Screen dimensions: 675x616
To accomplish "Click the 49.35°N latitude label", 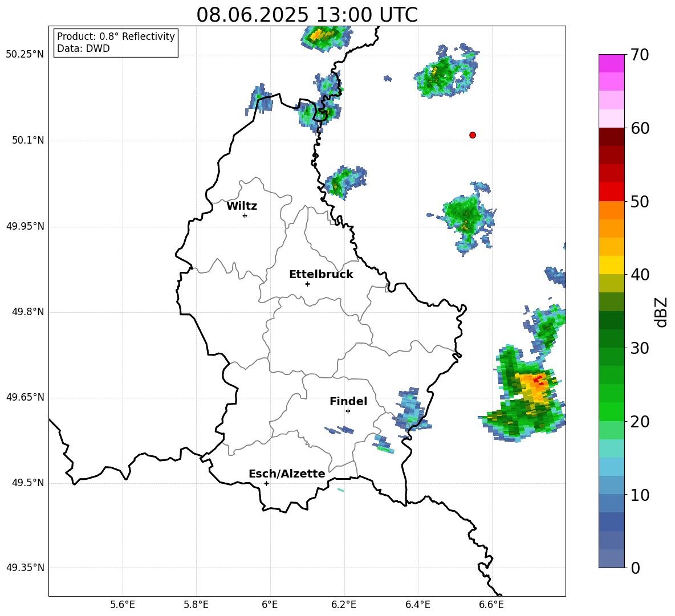I will pyautogui.click(x=25, y=568).
